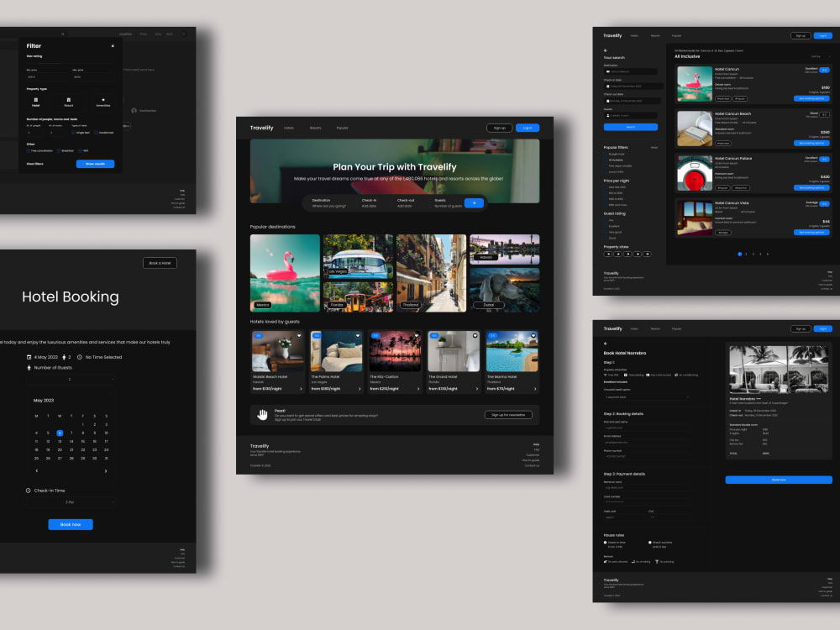Check Budget hotel under Popular filters
This screenshot has height=630, width=840.
pos(606,155)
